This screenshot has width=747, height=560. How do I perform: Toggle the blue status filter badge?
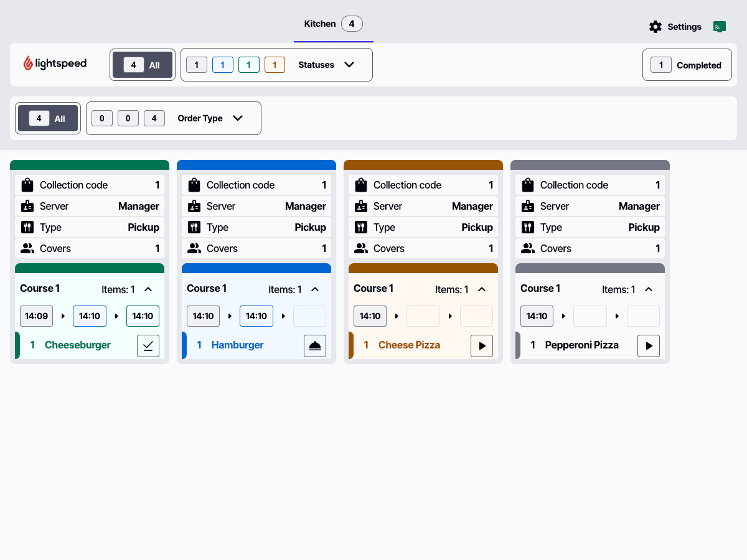point(222,65)
